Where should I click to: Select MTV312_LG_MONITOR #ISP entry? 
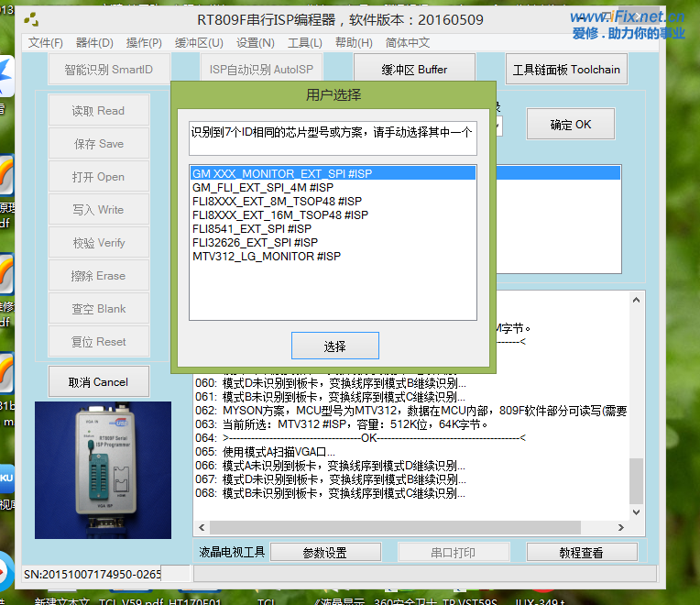point(333,257)
